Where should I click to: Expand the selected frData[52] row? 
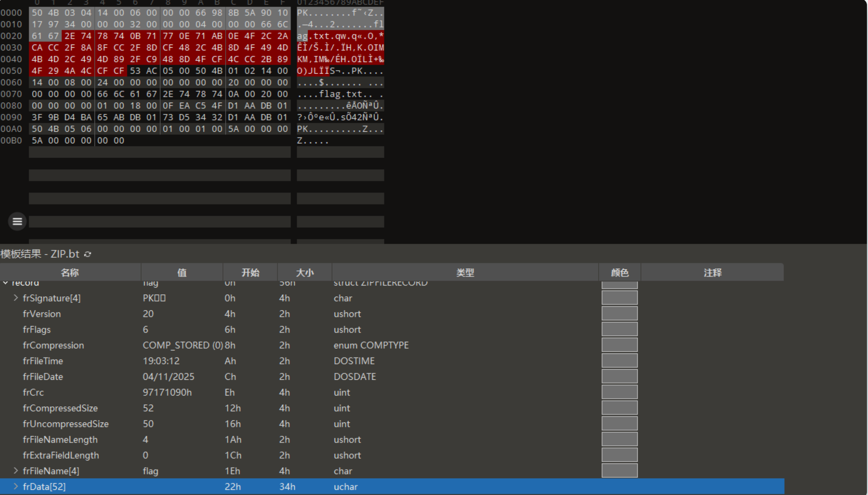point(16,486)
